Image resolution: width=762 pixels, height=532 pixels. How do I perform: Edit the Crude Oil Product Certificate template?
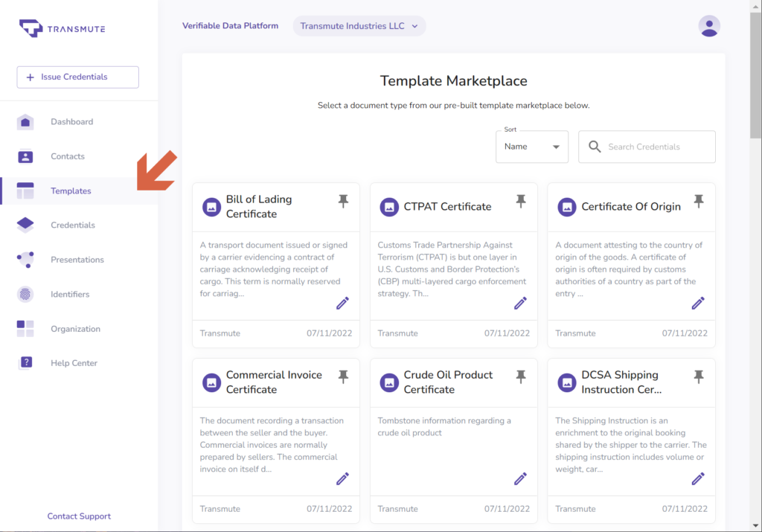coord(520,478)
